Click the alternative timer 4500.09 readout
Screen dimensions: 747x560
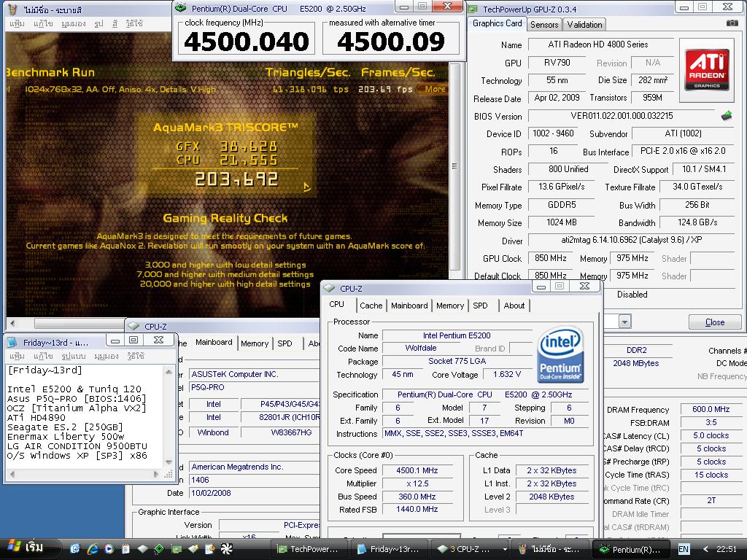(x=391, y=42)
